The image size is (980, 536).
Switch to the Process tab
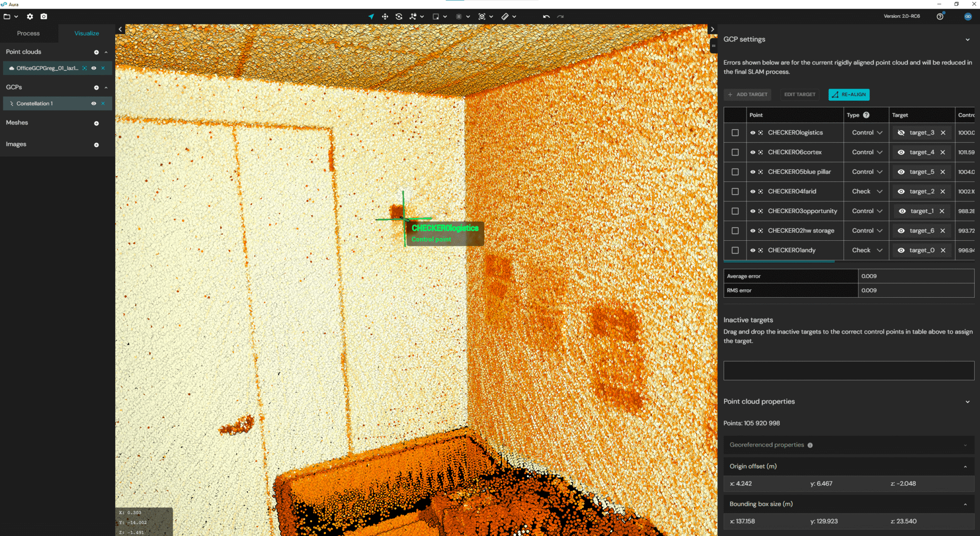tap(28, 33)
